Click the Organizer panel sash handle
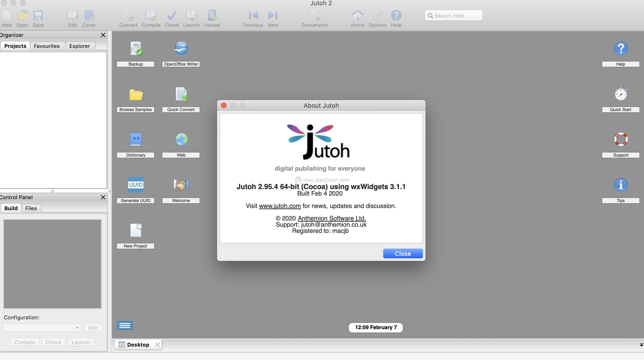This screenshot has width=644, height=360. (x=53, y=191)
